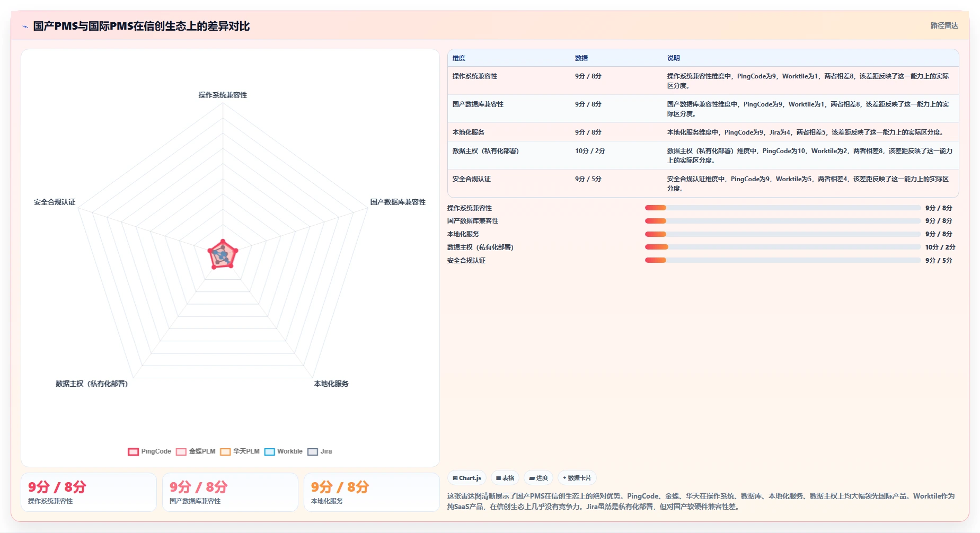Click the 国产数据库兼容性 progress bar
The width and height of the screenshot is (980, 533).
pos(783,221)
